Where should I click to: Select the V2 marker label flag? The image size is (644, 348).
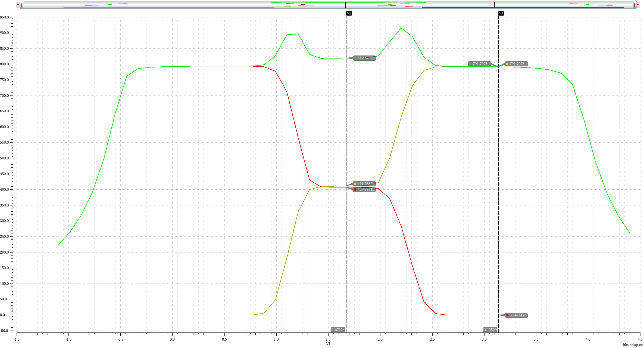[349, 13]
